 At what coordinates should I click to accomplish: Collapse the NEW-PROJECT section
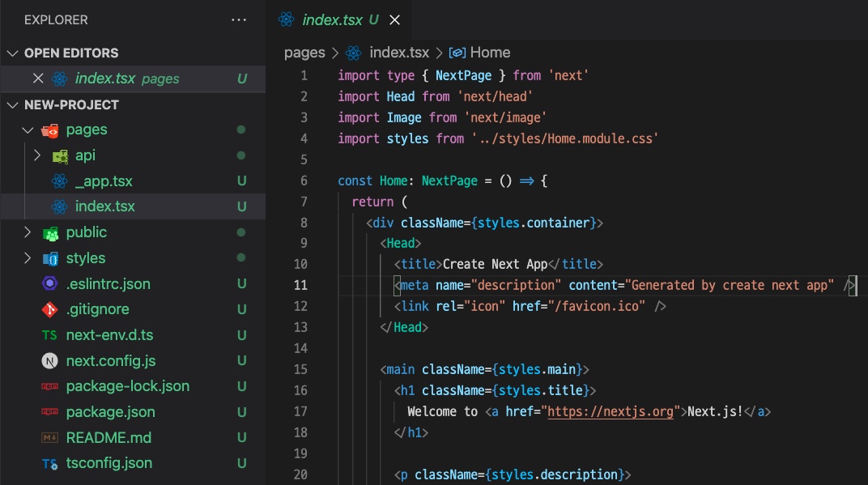13,104
